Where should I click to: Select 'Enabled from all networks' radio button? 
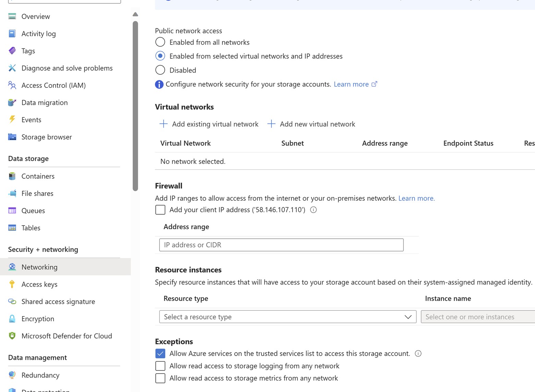pos(160,42)
